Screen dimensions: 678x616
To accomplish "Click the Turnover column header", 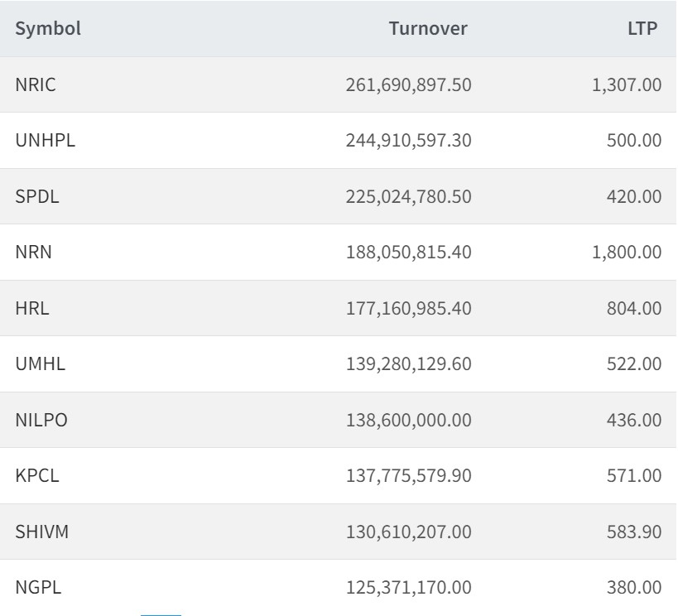I will pyautogui.click(x=428, y=29).
